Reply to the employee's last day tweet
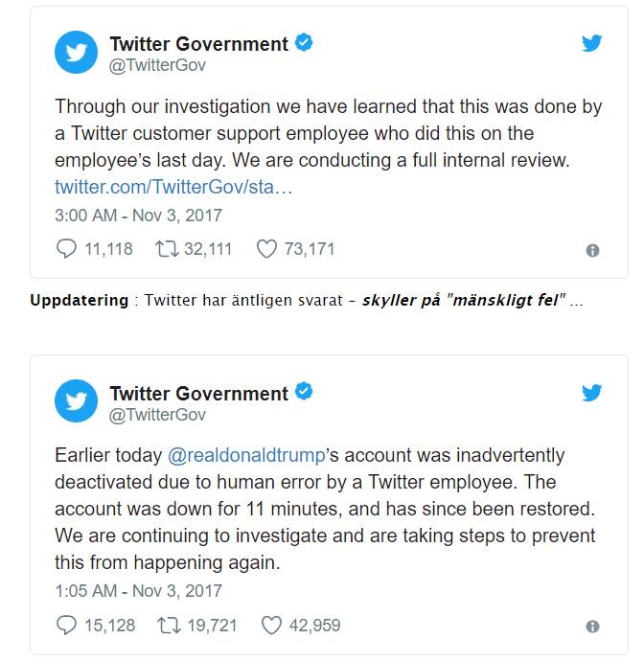The height and width of the screenshot is (661, 644). pos(66,249)
